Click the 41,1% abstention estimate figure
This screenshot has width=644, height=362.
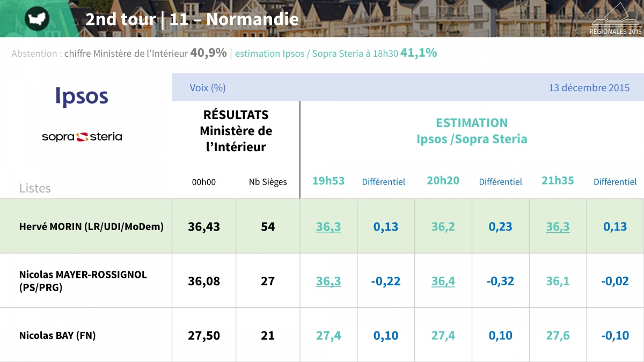pyautogui.click(x=419, y=53)
